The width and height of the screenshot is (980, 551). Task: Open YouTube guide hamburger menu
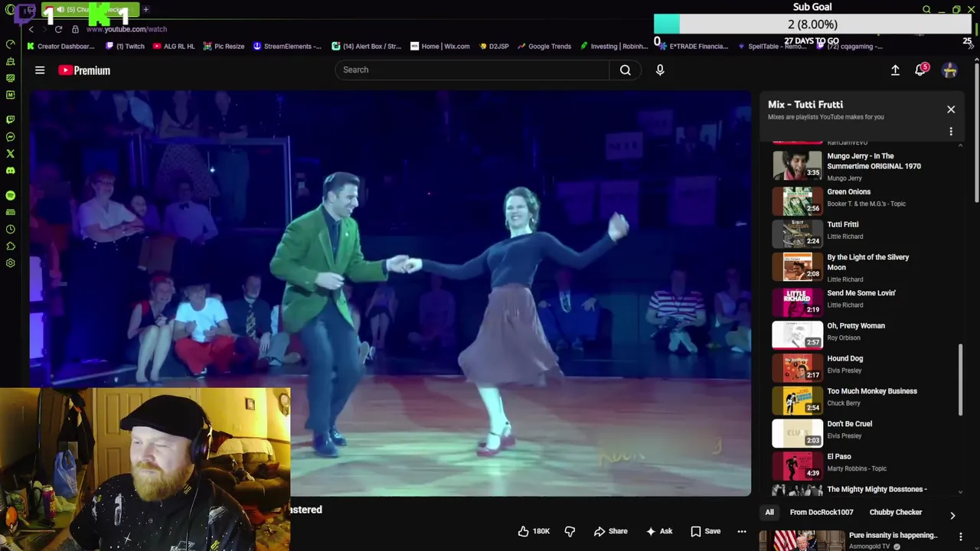pos(40,70)
